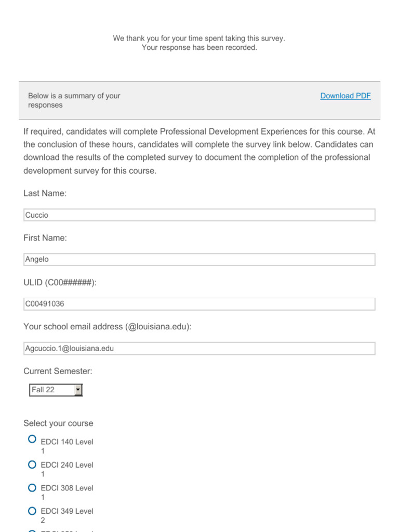Select the EDCI 240 Level 1 option
Screen dimensions: 399x532
pos(32,464)
